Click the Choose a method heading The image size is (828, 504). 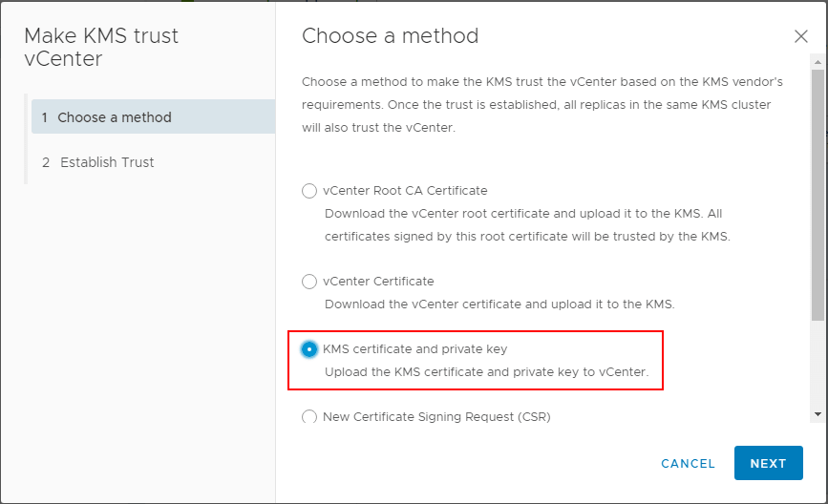point(391,36)
